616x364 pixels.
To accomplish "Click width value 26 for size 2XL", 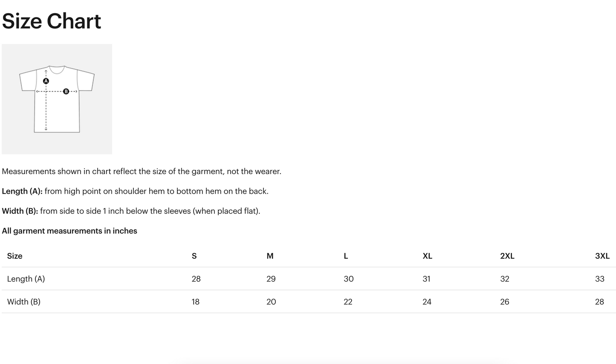I will point(505,302).
